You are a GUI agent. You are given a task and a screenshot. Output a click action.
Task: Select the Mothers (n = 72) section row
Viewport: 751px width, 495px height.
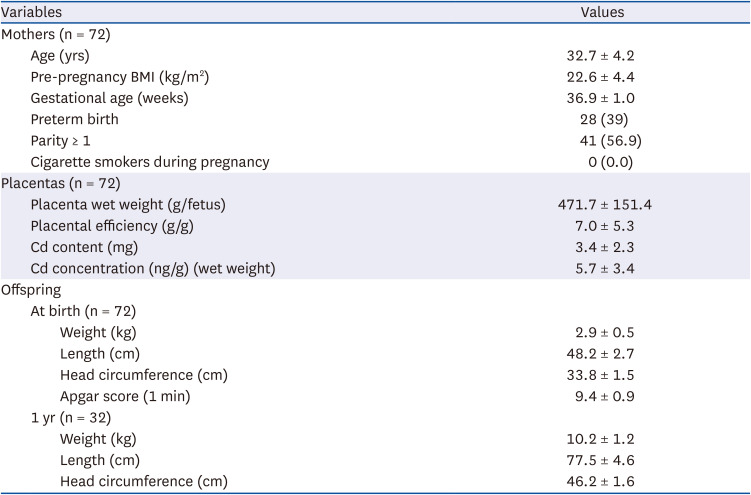(x=55, y=34)
